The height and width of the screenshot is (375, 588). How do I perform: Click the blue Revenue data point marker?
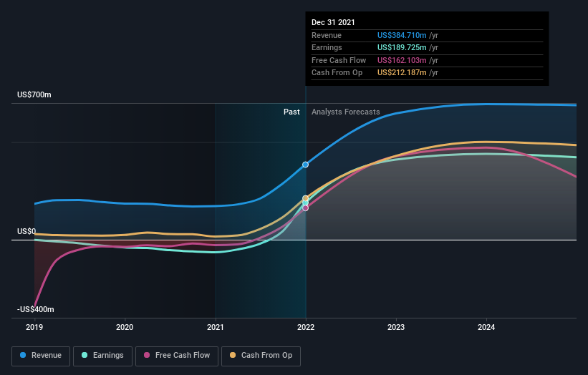[x=306, y=165]
